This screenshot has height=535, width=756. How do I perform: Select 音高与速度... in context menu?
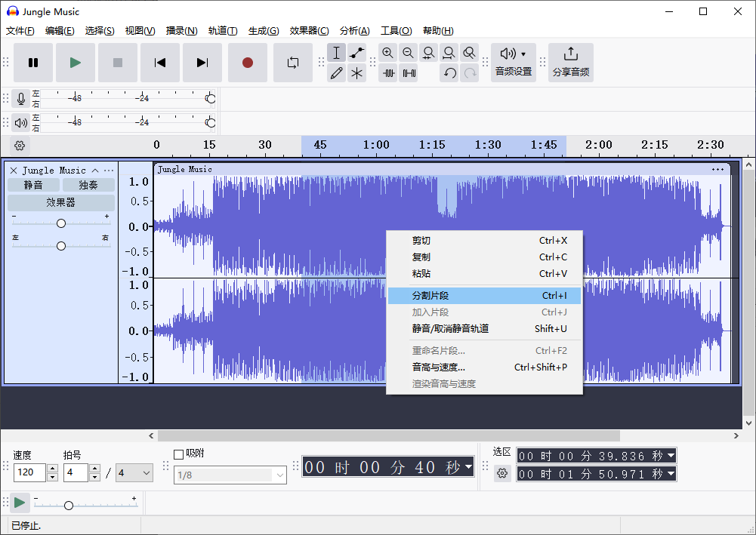tap(438, 367)
